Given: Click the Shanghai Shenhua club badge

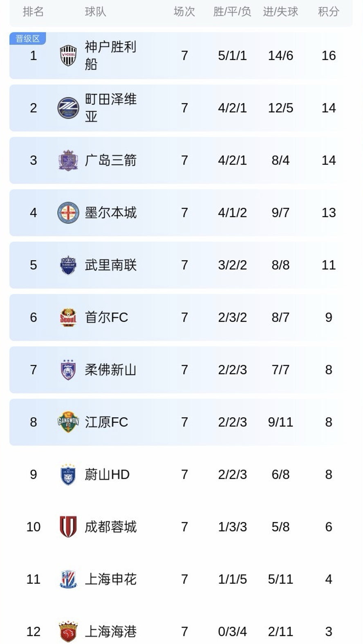Looking at the screenshot, I should pyautogui.click(x=68, y=579).
